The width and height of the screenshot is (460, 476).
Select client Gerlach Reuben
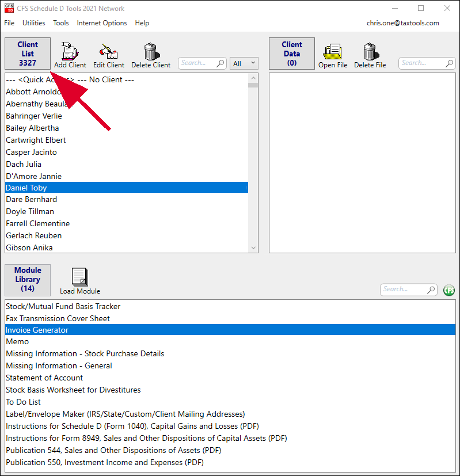[x=127, y=236]
